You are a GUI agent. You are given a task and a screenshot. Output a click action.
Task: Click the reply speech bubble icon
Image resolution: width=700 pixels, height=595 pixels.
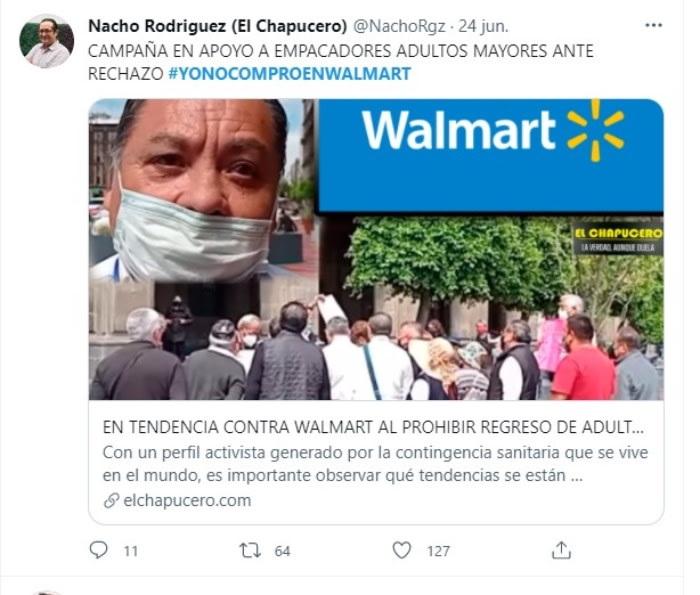pos(98,550)
